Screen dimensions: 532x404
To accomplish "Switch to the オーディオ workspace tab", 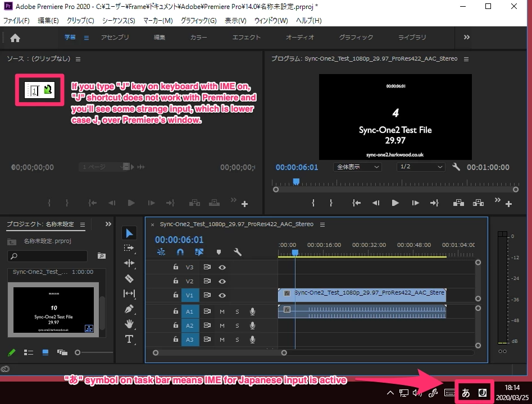I will pos(300,37).
